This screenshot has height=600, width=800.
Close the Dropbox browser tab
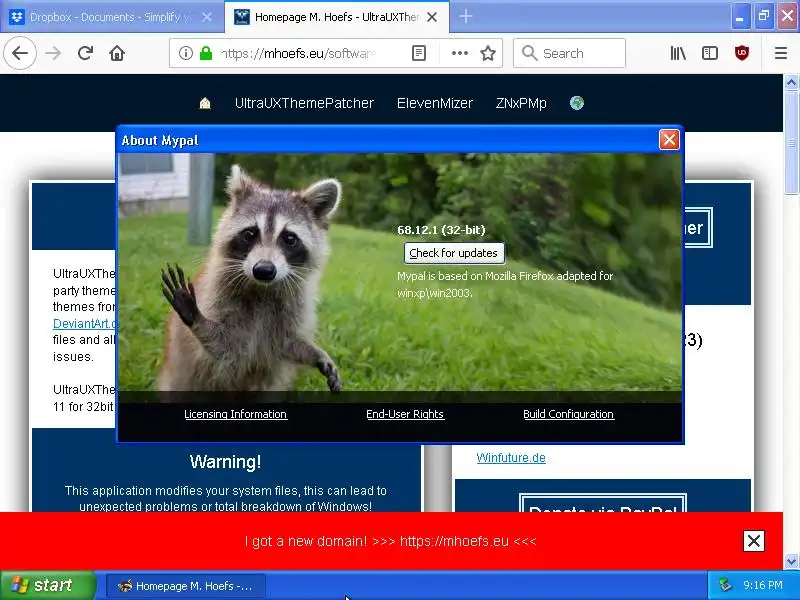click(x=207, y=17)
